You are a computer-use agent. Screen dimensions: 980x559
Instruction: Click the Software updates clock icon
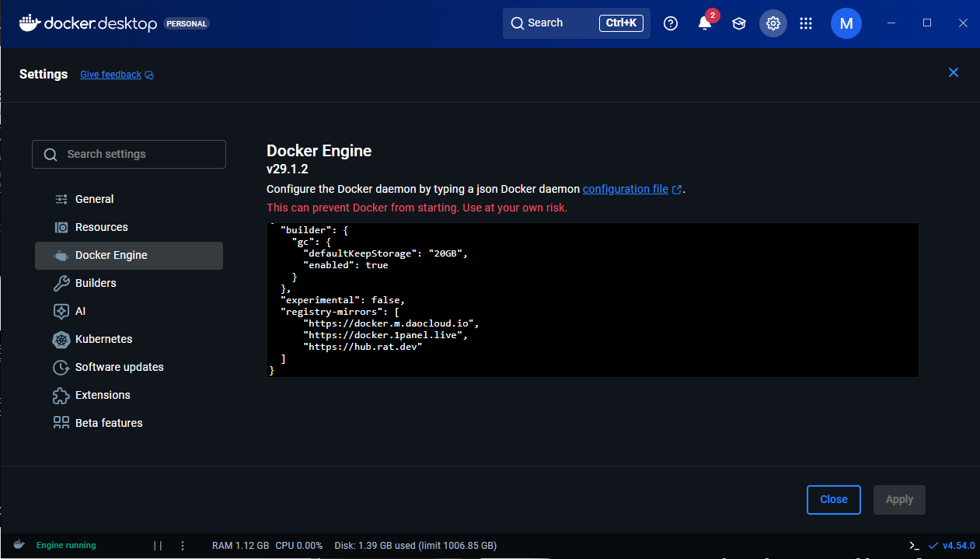point(61,367)
